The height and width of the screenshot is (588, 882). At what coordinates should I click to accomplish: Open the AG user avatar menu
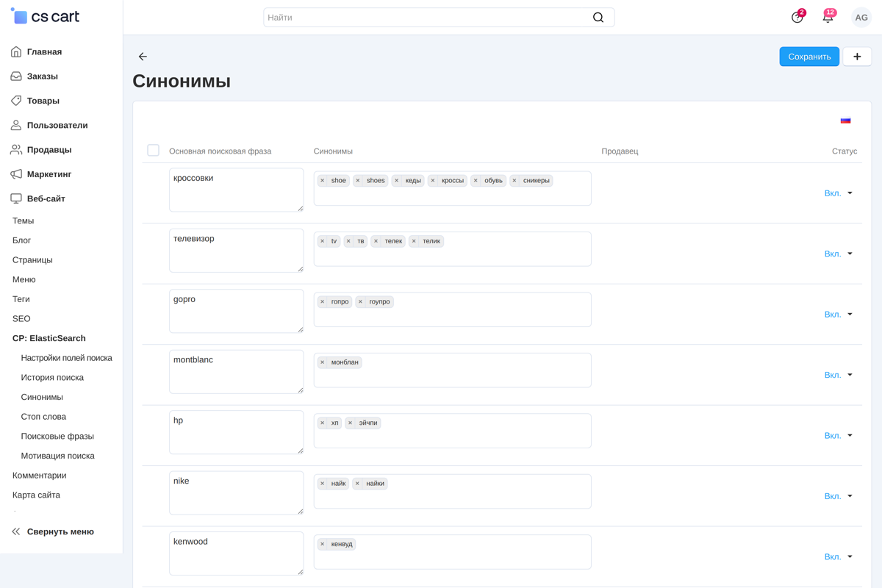[861, 18]
